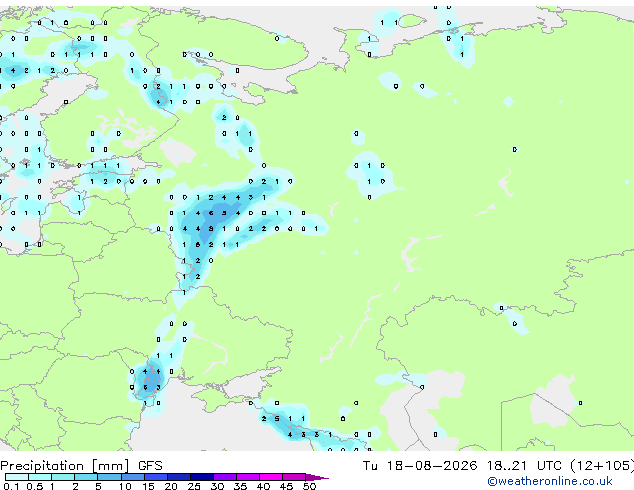Viewport: 634px width, 490px height.
Task: Click the '0.1' legend scale value
Action: click(11, 486)
